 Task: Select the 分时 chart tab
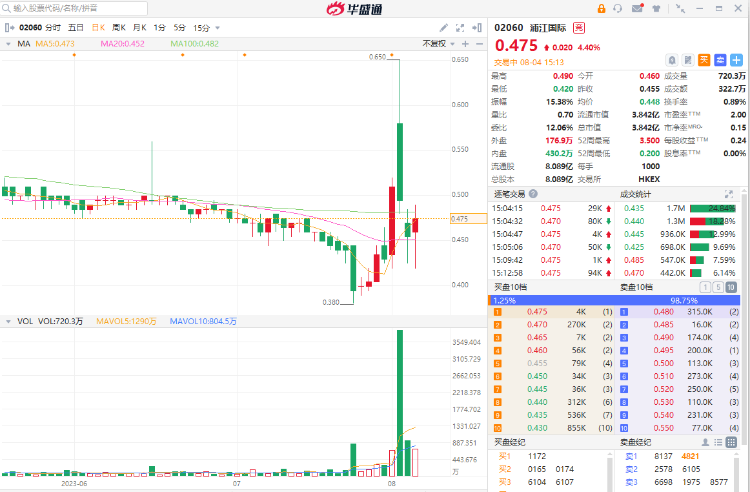(x=53, y=28)
